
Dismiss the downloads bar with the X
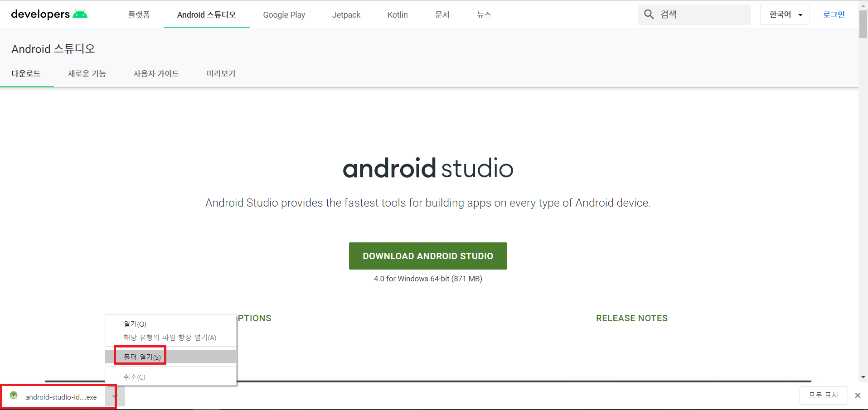(x=857, y=395)
